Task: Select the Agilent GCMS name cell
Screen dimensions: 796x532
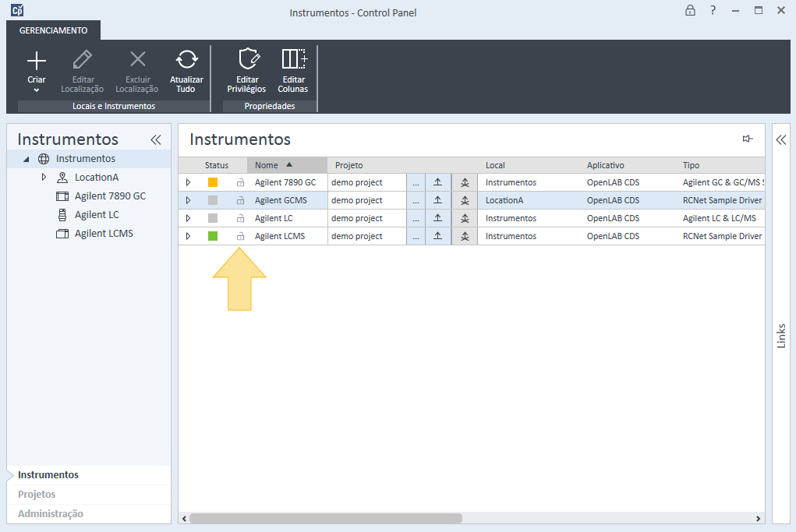Action: point(287,200)
